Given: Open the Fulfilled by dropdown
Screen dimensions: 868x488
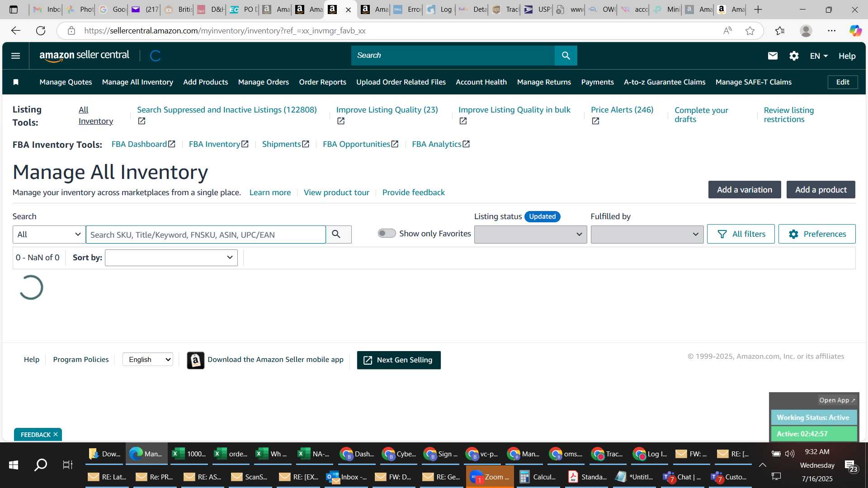Looking at the screenshot, I should 647,234.
